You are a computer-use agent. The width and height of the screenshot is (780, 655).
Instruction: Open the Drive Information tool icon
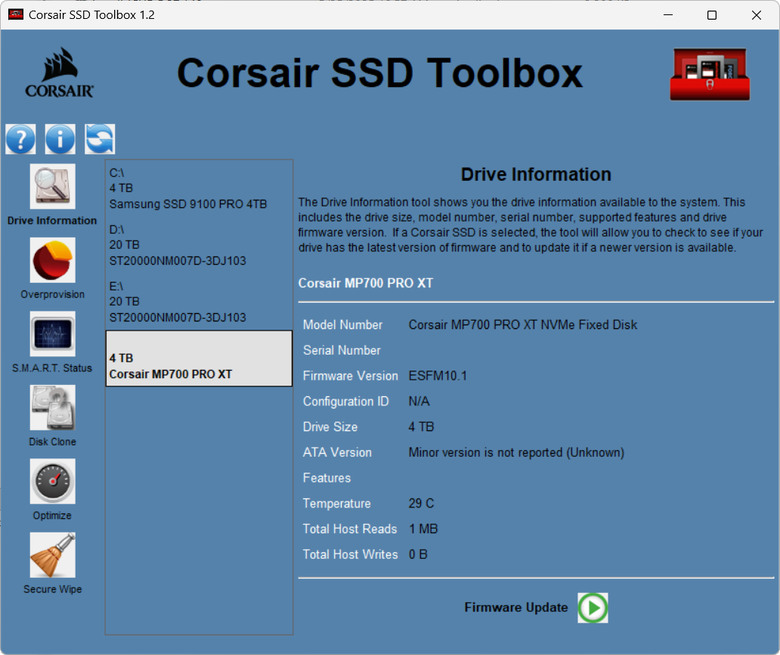point(53,186)
